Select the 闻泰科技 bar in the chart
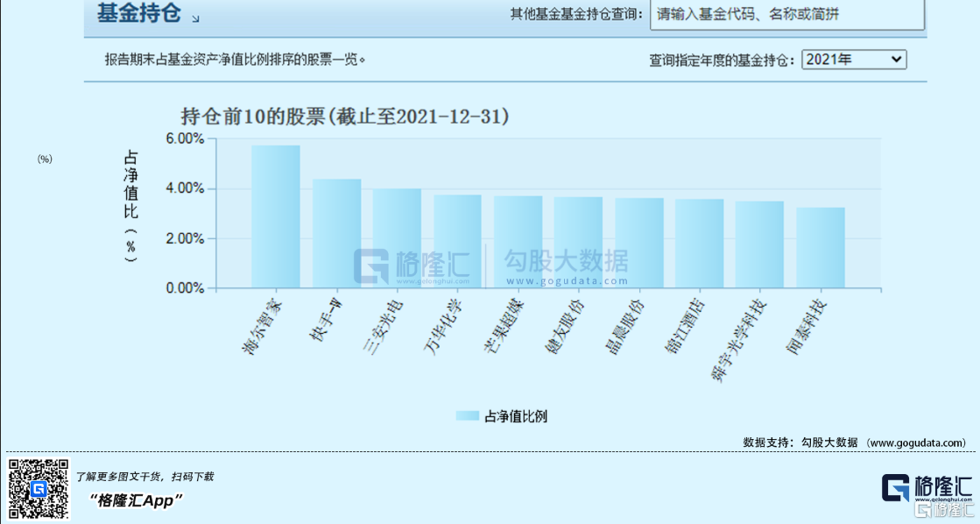This screenshot has width=980, height=524. pyautogui.click(x=821, y=247)
